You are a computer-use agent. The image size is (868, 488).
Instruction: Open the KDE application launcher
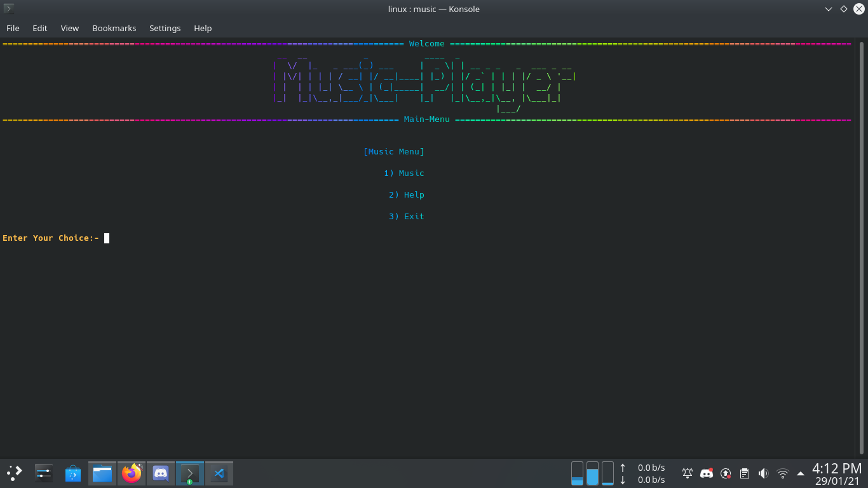(14, 473)
